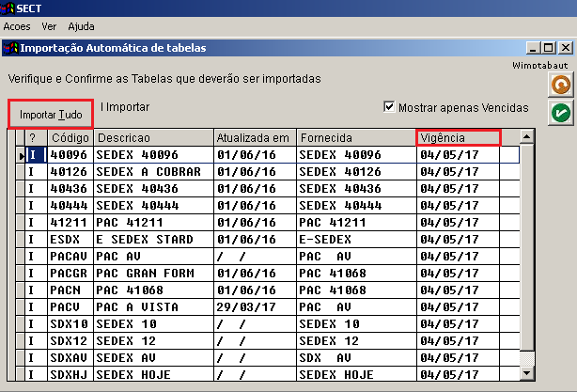Click the code cell PACN
The image size is (577, 392).
tap(70, 290)
